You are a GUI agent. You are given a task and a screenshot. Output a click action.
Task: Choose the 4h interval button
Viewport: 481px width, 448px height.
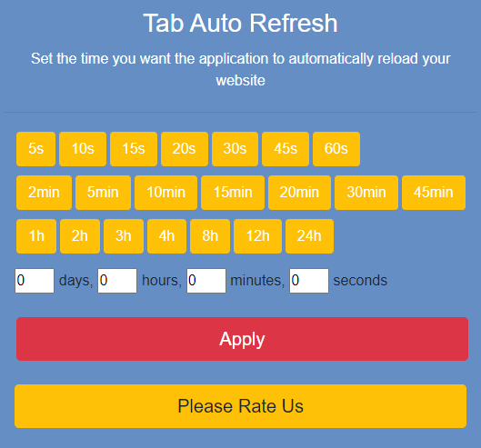[x=167, y=236]
